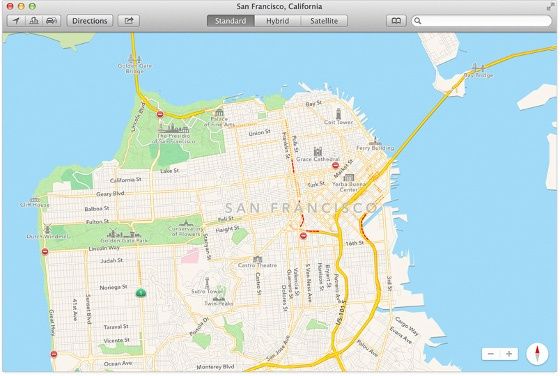560x376 pixels.
Task: Switch to the Standard map view
Action: pyautogui.click(x=231, y=21)
